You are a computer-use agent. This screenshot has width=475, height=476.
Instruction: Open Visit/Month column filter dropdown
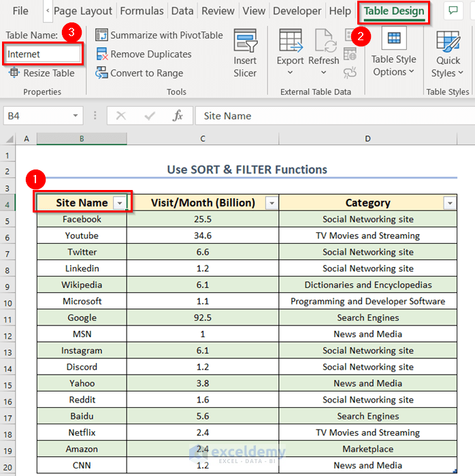(271, 203)
